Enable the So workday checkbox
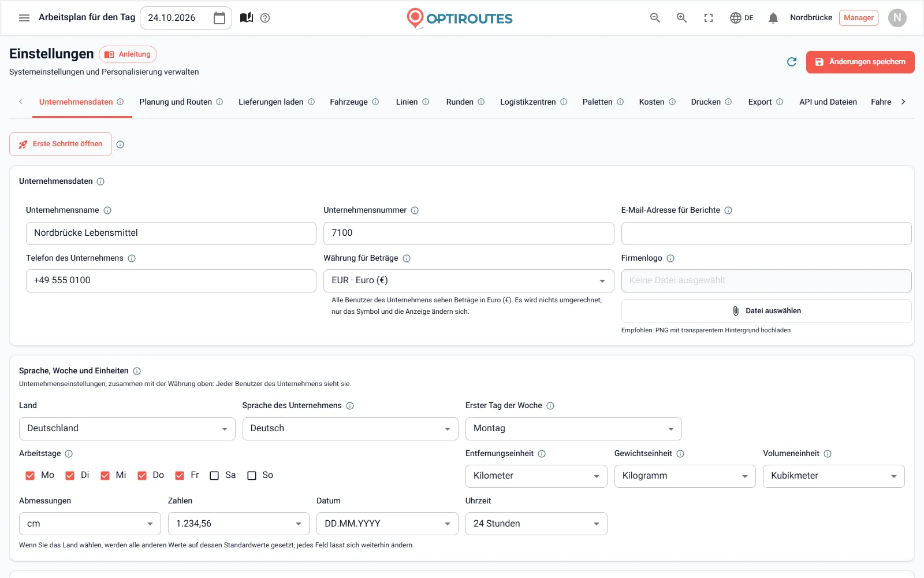 coord(252,476)
